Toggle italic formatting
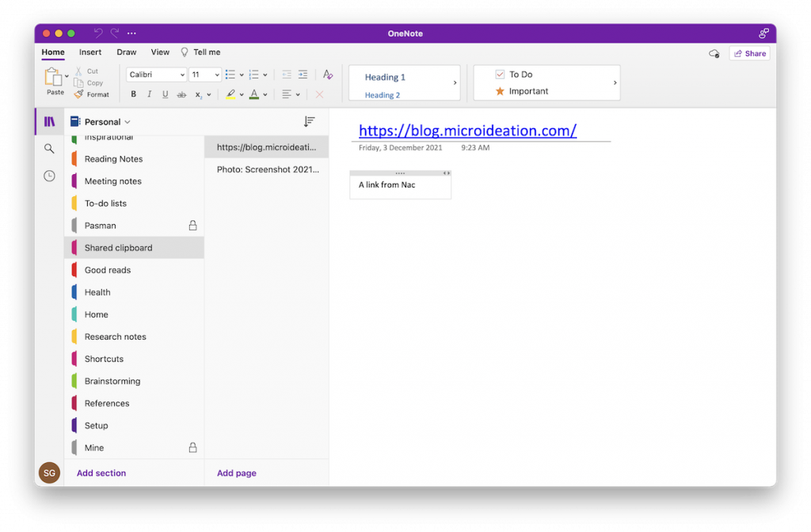Image resolution: width=811 pixels, height=532 pixels. (150, 94)
